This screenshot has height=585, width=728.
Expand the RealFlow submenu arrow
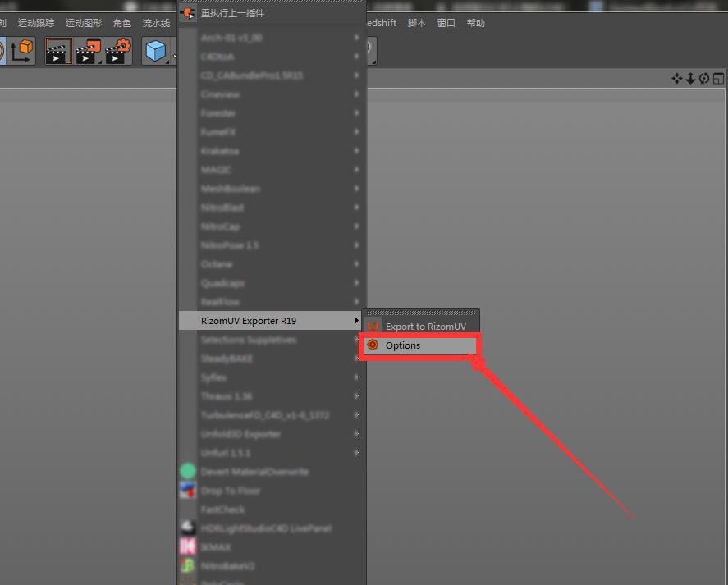click(356, 301)
